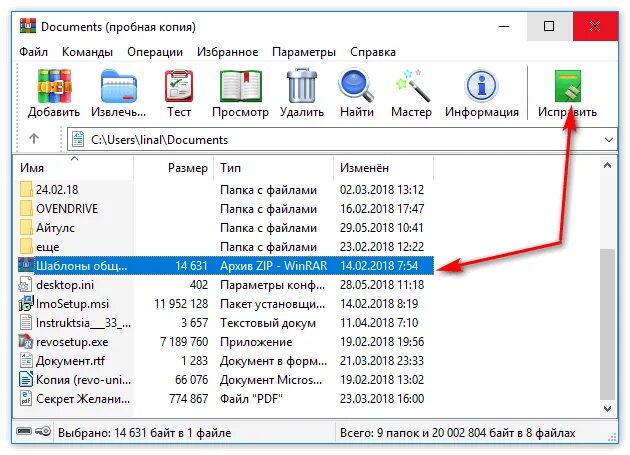Click the Приложение type cell
Image resolution: width=630 pixels, height=455 pixels.
pyautogui.click(x=256, y=342)
